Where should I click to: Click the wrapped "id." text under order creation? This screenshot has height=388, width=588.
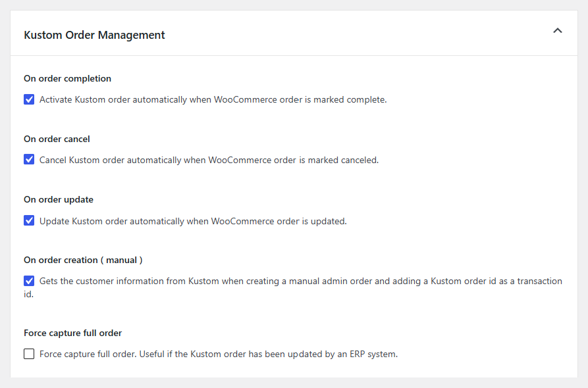(x=28, y=295)
